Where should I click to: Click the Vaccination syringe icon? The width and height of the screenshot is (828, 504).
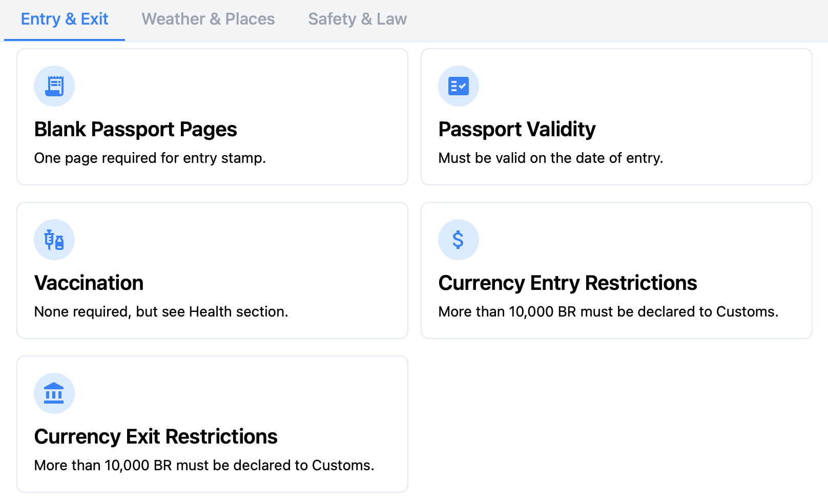pyautogui.click(x=54, y=240)
